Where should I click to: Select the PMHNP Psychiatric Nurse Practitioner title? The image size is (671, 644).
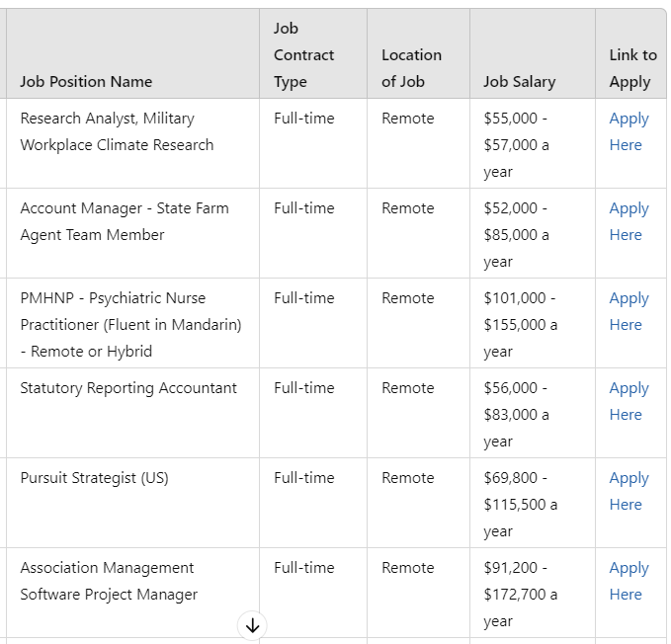pos(130,324)
